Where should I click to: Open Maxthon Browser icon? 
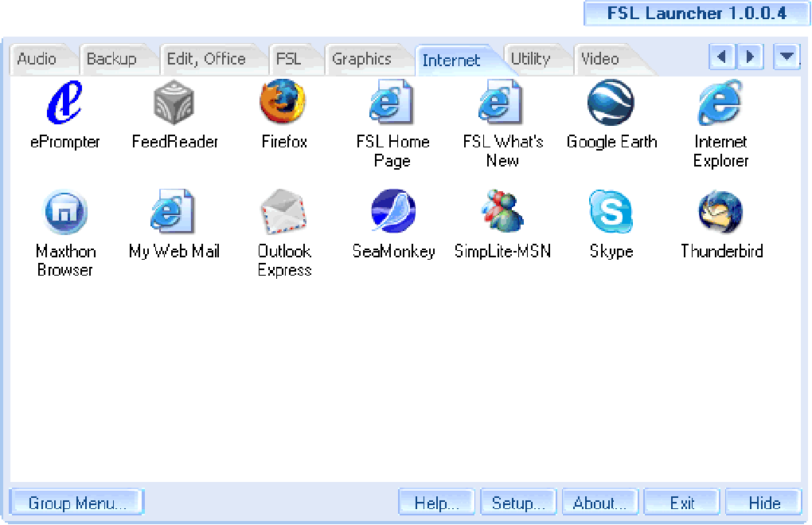[x=64, y=212]
